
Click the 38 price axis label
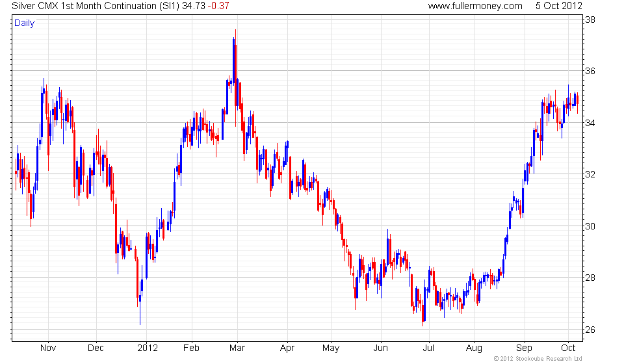tap(590, 19)
